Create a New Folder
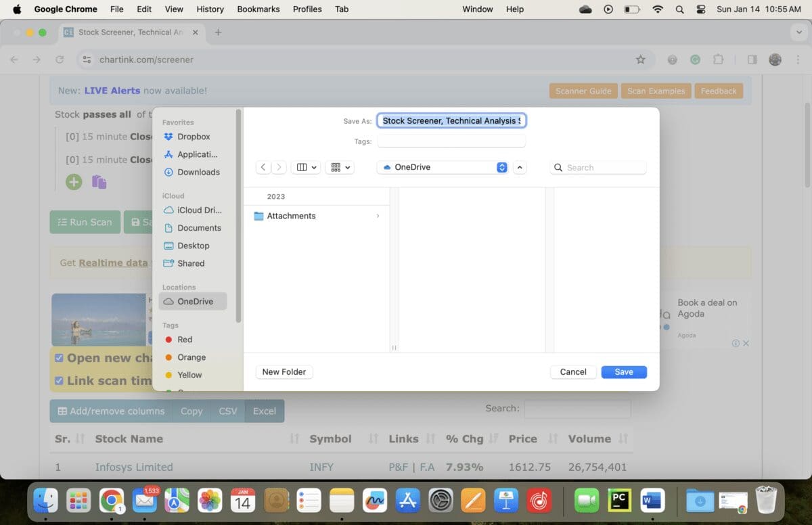This screenshot has height=525, width=812. [x=284, y=371]
